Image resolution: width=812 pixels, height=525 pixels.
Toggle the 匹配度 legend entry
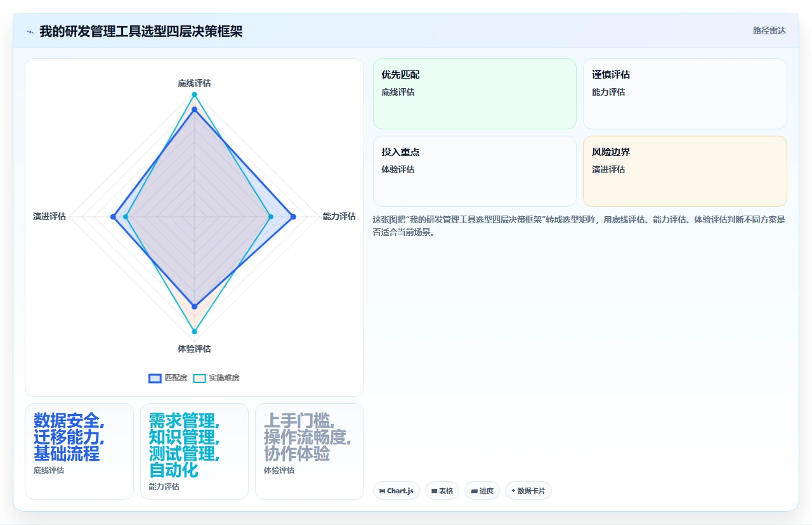pos(168,378)
